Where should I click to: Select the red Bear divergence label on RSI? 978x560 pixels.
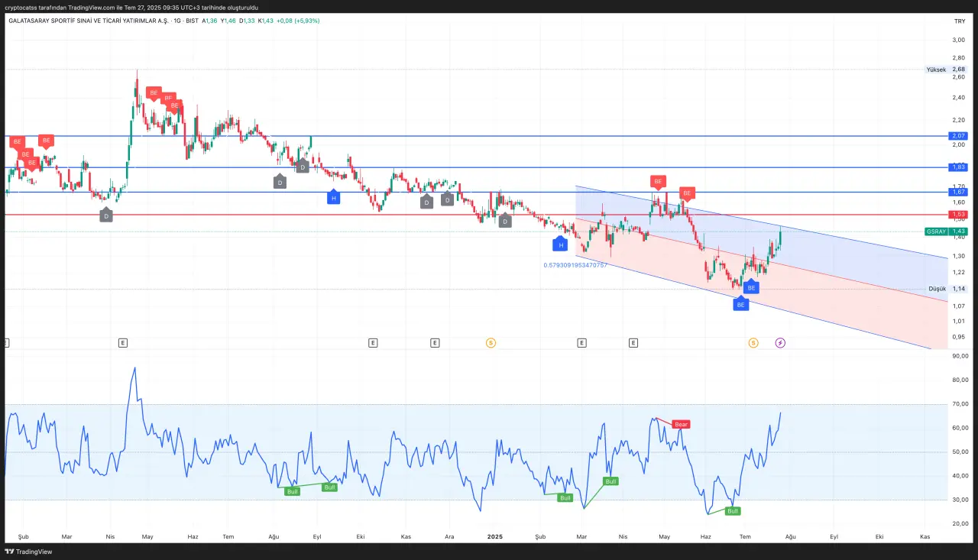pyautogui.click(x=681, y=424)
